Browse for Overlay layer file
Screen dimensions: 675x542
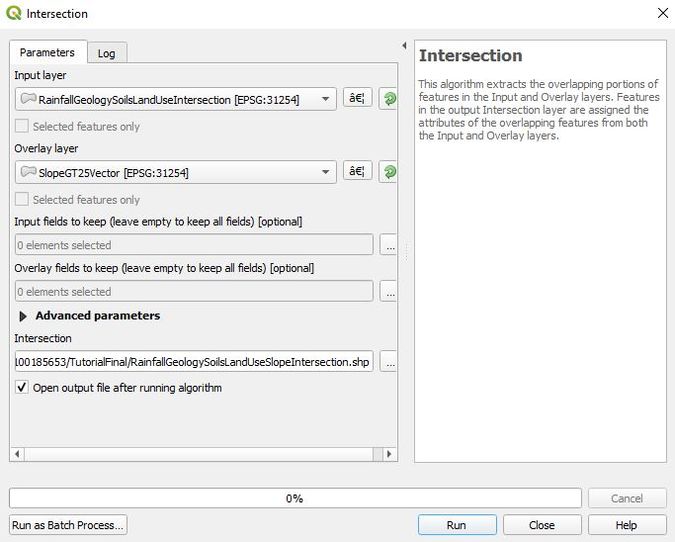357,171
